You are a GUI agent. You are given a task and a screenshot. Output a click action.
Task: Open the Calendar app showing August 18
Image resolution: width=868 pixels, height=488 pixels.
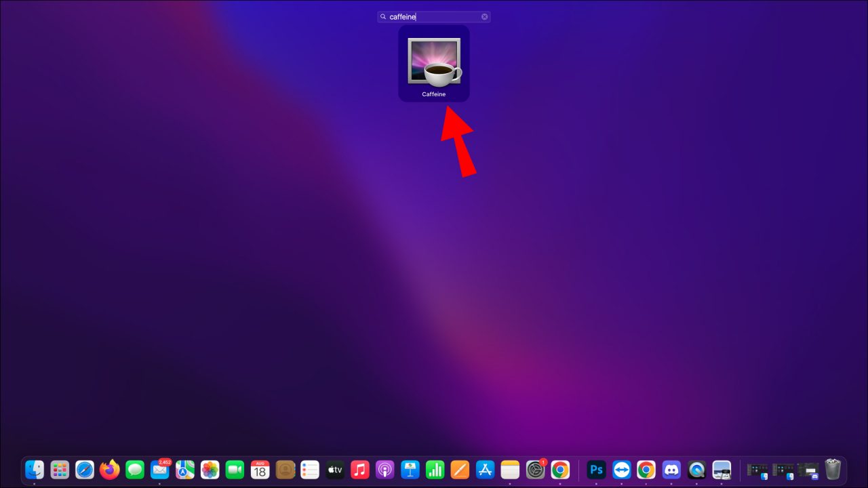pos(260,469)
